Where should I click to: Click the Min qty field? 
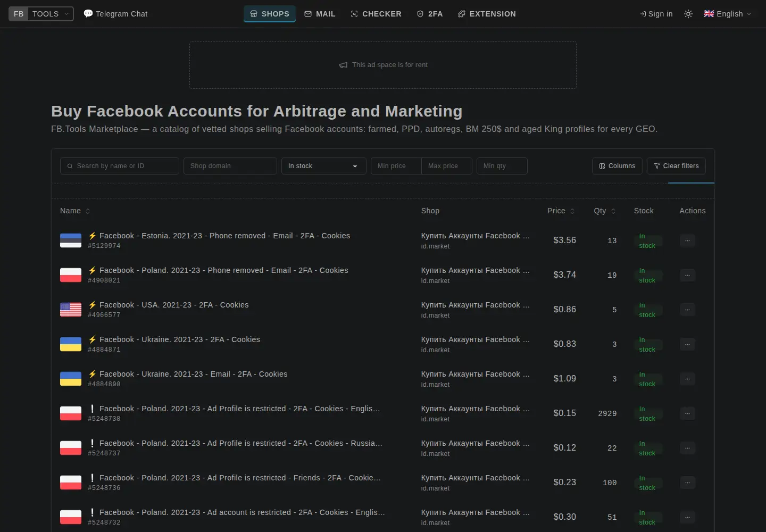[x=502, y=166]
